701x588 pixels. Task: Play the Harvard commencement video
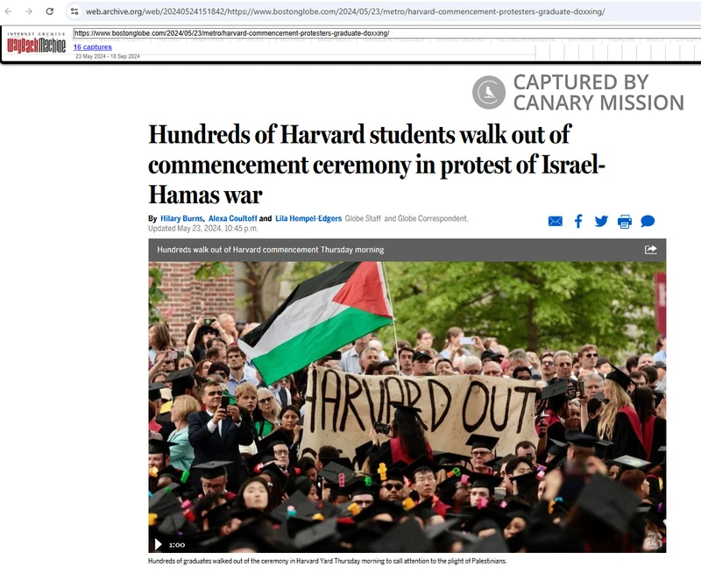(x=158, y=544)
